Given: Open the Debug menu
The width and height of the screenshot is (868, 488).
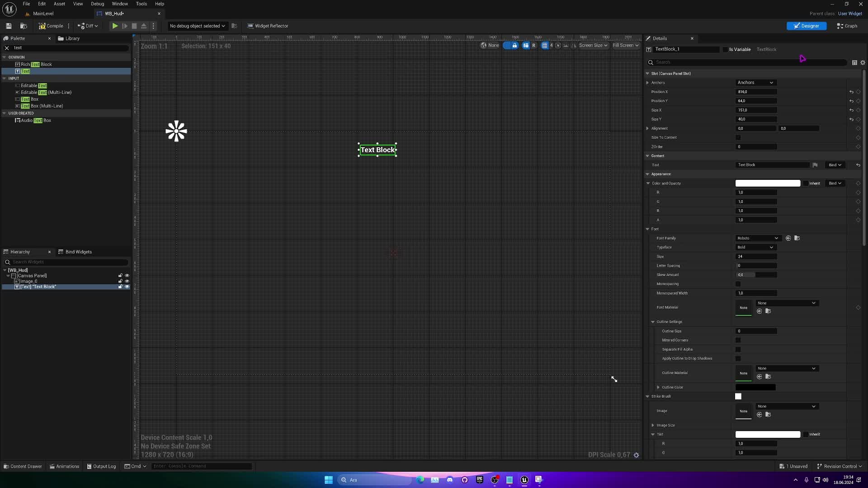Looking at the screenshot, I should click(97, 4).
